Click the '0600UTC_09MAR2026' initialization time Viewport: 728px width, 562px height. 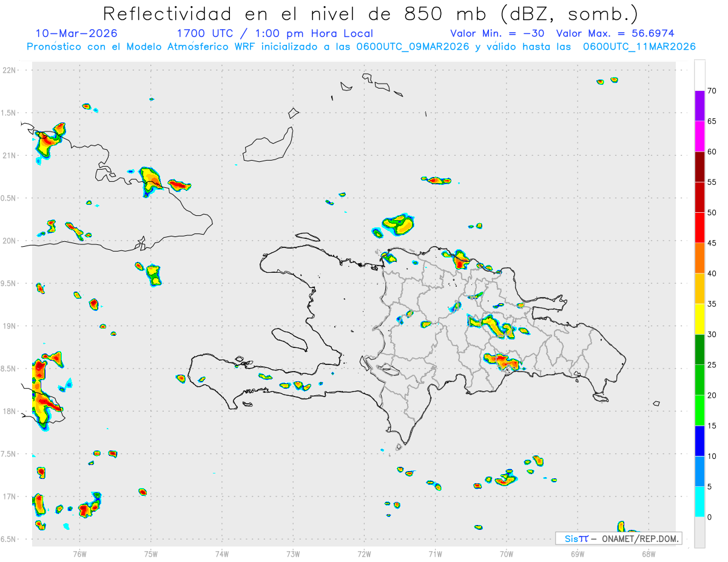(x=412, y=47)
